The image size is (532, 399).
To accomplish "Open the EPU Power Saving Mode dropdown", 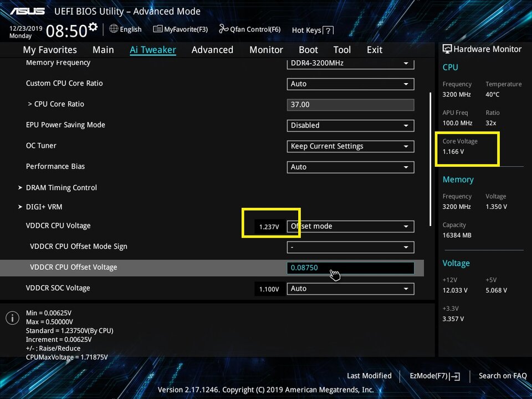I will coord(350,126).
